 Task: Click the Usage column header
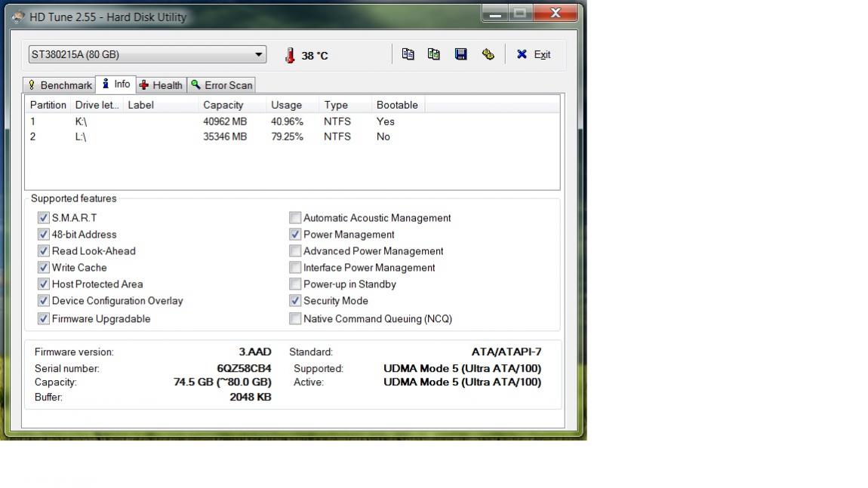293,105
